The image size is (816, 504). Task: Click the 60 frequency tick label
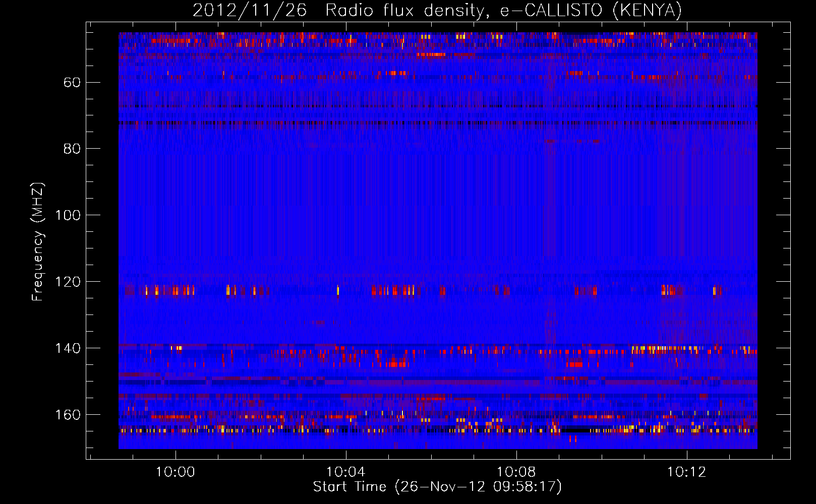coord(72,83)
